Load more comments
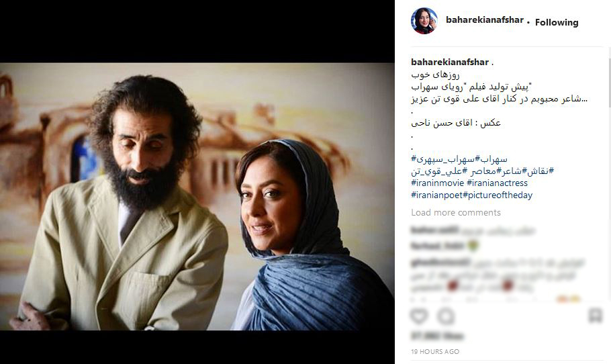 [x=455, y=212]
